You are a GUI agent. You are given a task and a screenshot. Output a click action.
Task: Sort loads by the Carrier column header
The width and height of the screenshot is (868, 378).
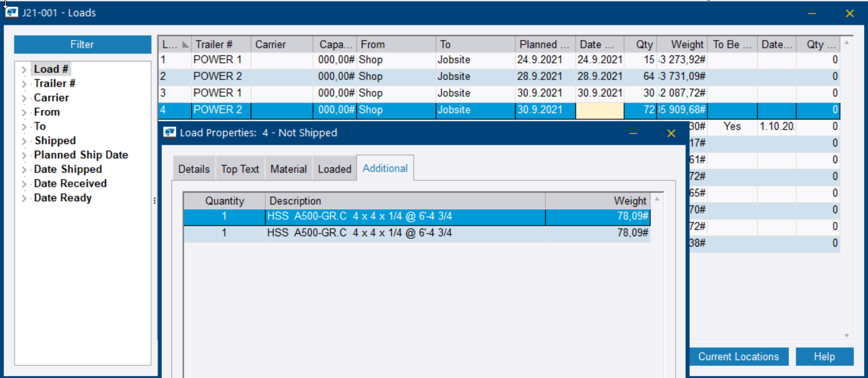pyautogui.click(x=282, y=44)
